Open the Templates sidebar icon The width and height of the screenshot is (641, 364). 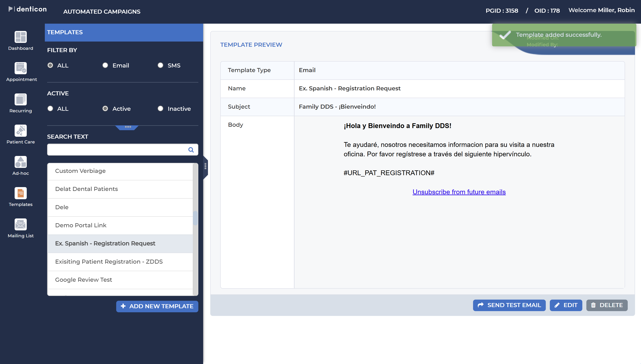21,193
